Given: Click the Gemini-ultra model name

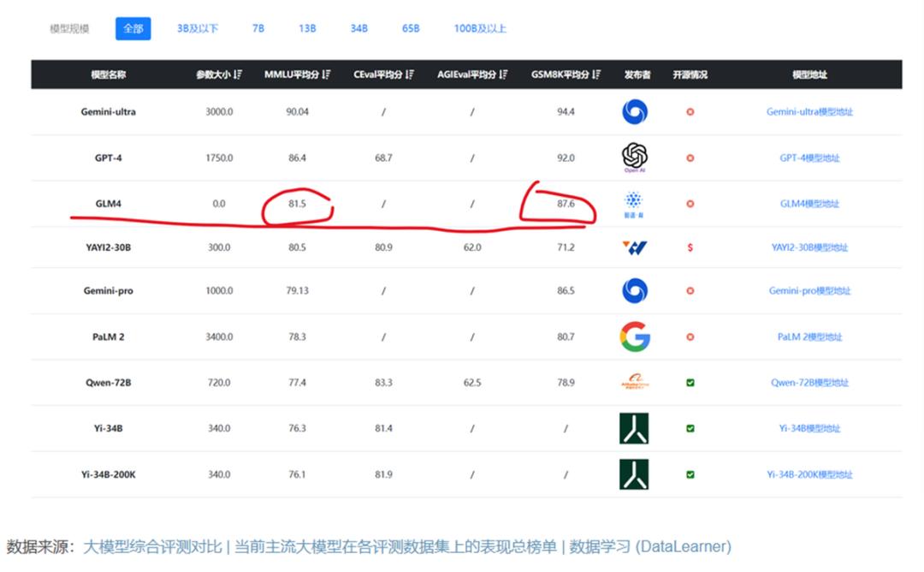Looking at the screenshot, I should pyautogui.click(x=109, y=111).
